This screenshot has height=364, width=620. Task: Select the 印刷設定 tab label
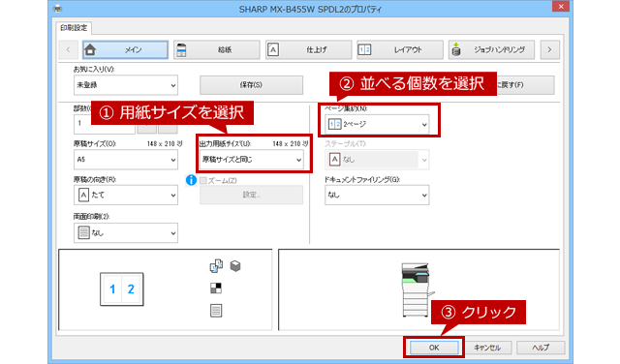tap(74, 28)
